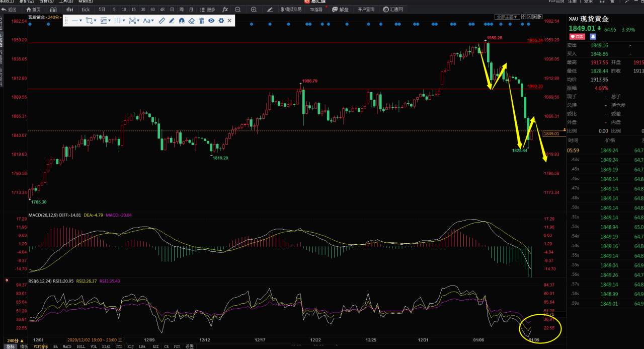Click the drawing toolbar grip handle
Viewport: 644px width, 349px height.
coord(66,21)
